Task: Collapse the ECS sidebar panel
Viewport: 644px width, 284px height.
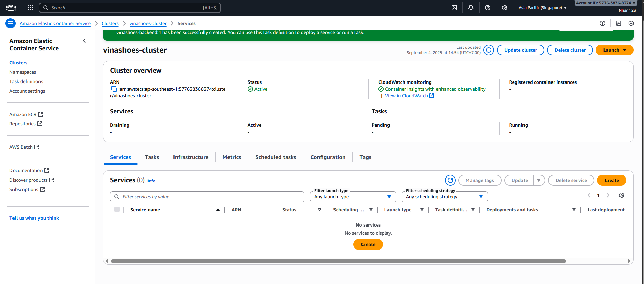Action: click(84, 41)
